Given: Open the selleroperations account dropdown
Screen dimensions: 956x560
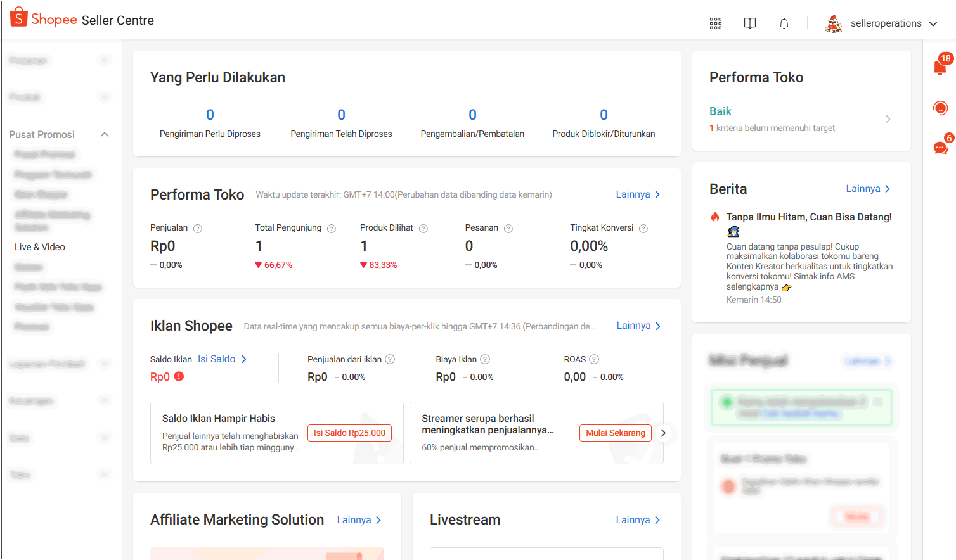Looking at the screenshot, I should click(933, 23).
